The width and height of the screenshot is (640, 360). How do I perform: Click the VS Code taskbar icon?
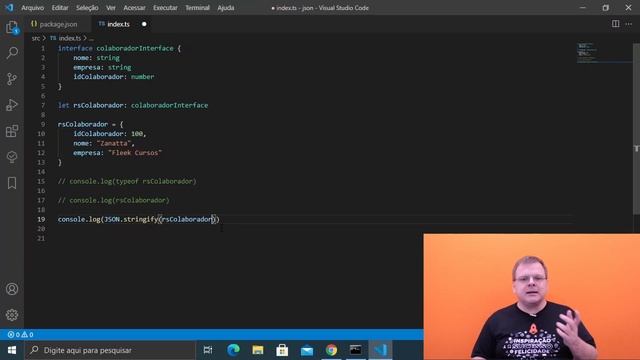(x=380, y=350)
